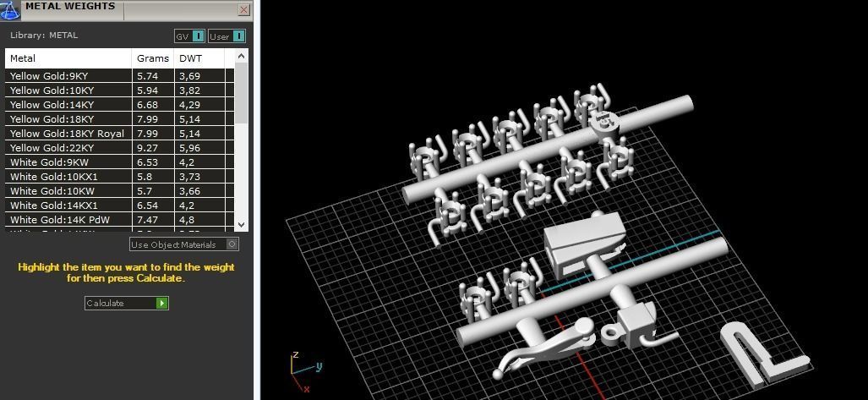
Task: Click the 3,66 DWT cell
Action: tap(199, 191)
